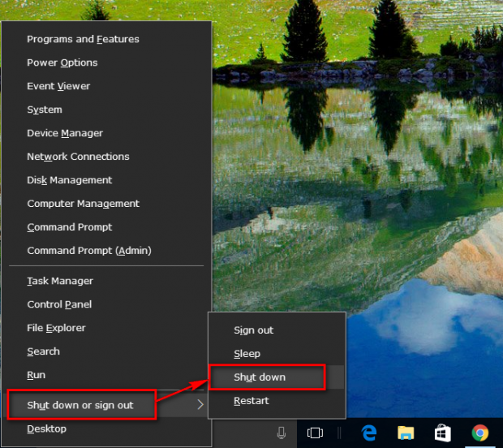Select the Search menu entry
Image resolution: width=503 pixels, height=448 pixels.
[x=106, y=351]
